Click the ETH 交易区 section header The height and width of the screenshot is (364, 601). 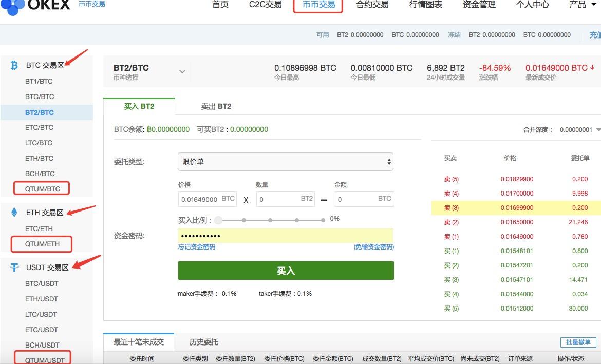[x=45, y=212]
